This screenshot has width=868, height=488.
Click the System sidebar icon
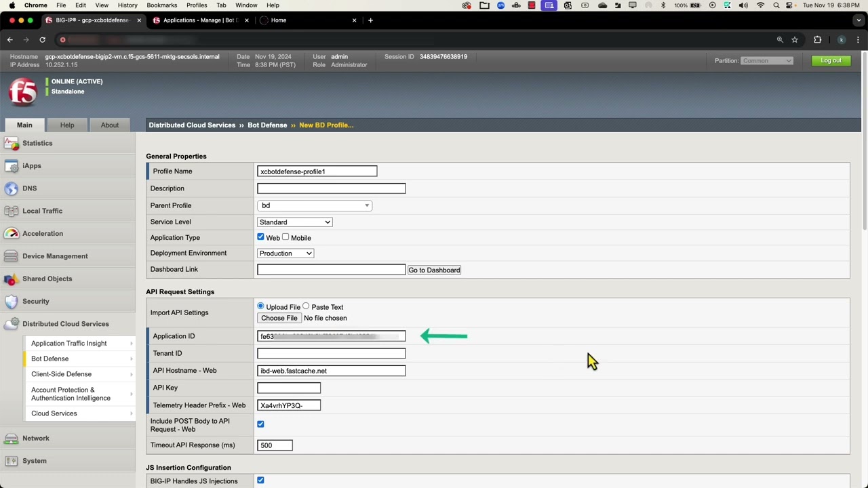pyautogui.click(x=11, y=461)
